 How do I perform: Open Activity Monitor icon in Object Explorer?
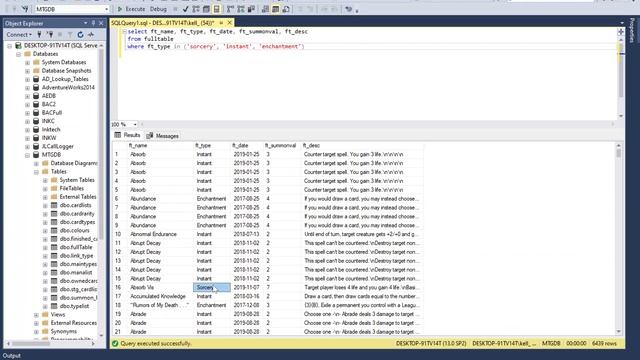(x=91, y=35)
